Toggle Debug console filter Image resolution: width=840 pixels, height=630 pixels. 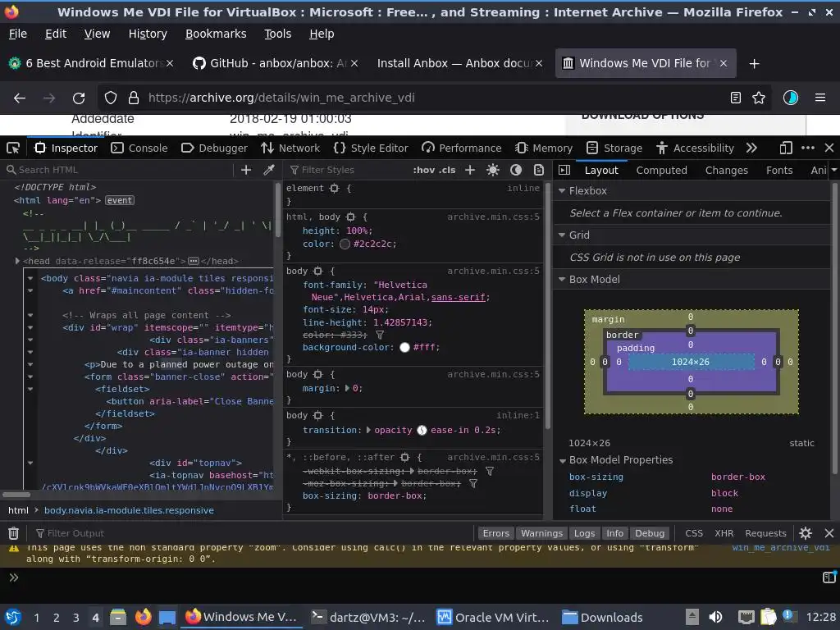point(650,533)
